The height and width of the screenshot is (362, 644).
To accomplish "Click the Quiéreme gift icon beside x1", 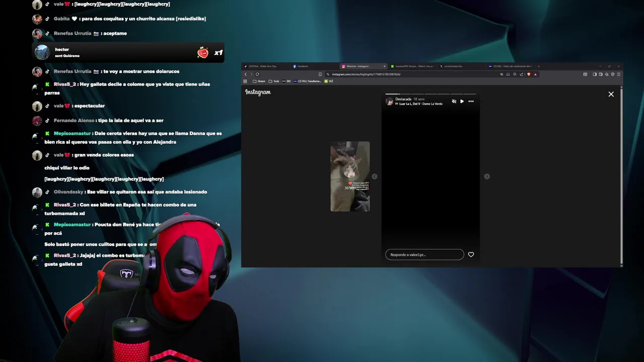I will pyautogui.click(x=203, y=52).
